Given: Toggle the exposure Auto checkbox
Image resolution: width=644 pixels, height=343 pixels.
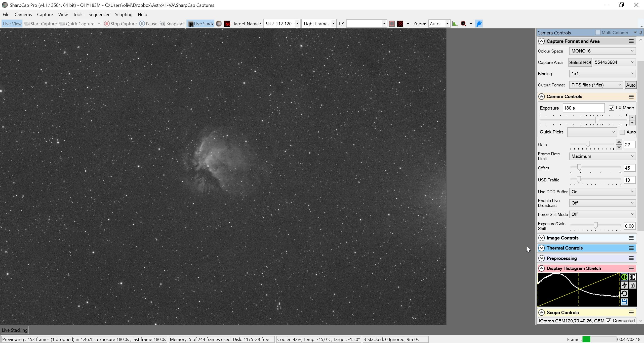Looking at the screenshot, I should point(622,132).
